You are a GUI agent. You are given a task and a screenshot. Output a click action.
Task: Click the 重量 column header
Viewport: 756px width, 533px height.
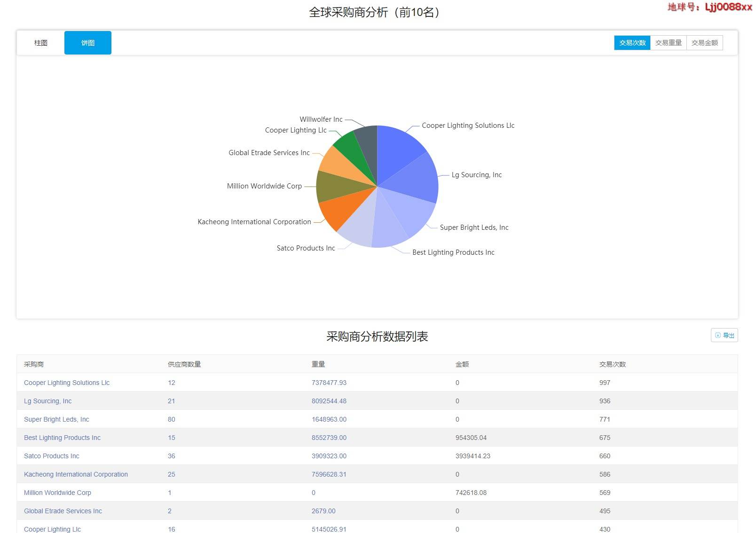coord(318,364)
